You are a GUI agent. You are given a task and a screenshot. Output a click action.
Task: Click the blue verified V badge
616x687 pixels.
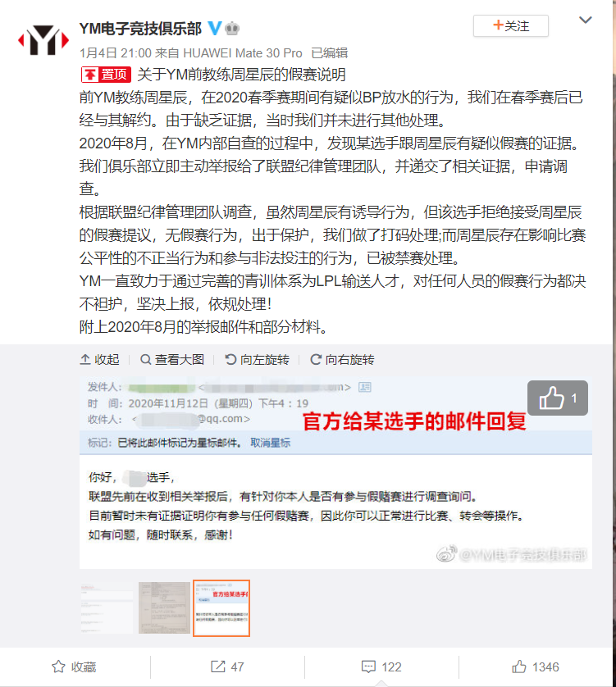point(214,28)
